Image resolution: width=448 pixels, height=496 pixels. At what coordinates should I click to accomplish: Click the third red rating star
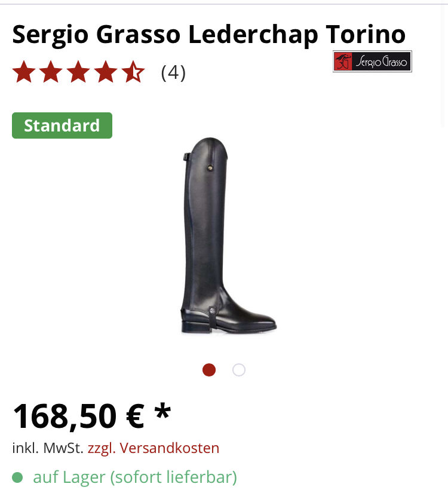pos(78,72)
